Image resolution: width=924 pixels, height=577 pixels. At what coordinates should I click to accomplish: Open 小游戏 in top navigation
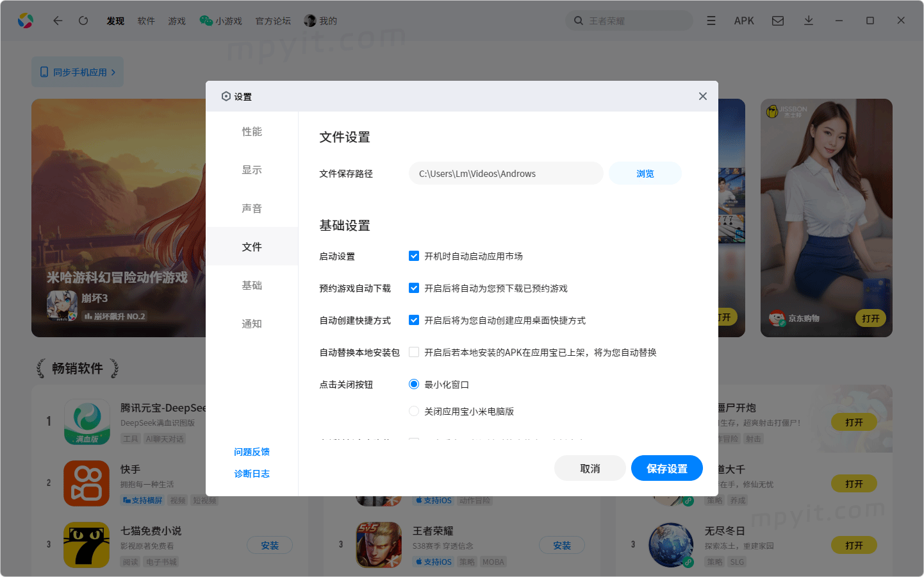point(221,21)
